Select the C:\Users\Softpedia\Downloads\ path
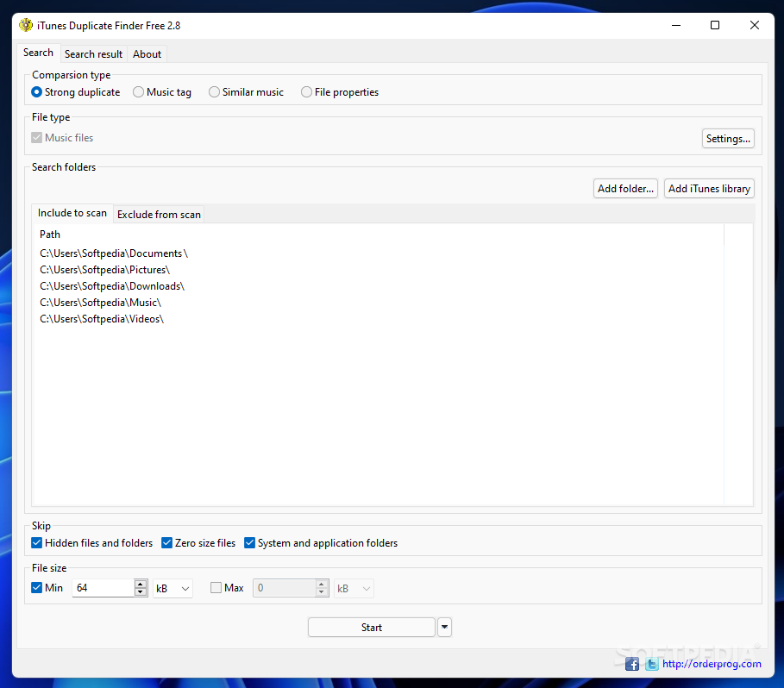 112,286
